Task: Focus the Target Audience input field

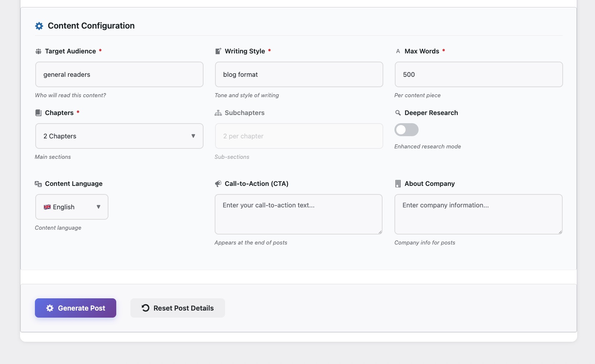Action: (x=119, y=75)
